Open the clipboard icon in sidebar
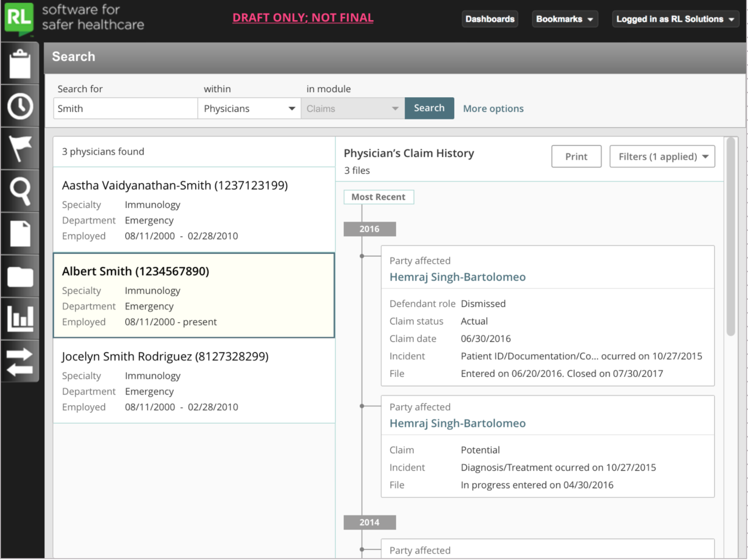 click(20, 63)
